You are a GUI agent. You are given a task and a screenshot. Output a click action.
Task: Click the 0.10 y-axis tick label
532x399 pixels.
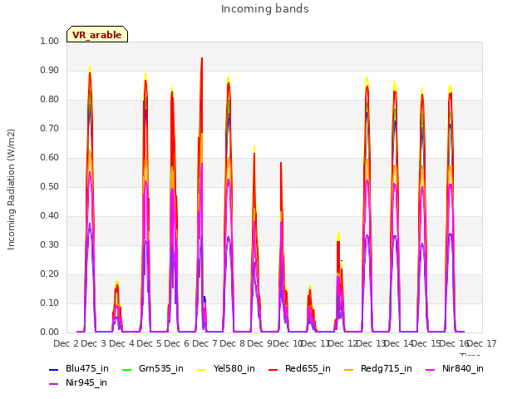[x=50, y=303]
